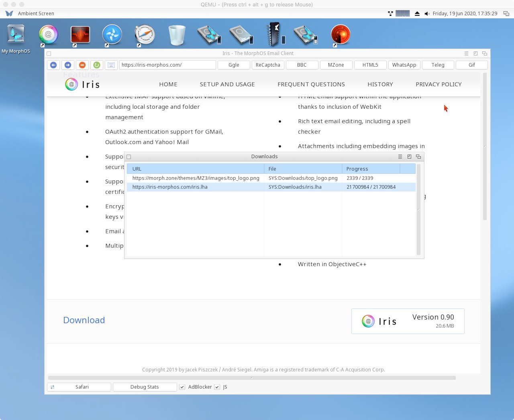
Task: Click the Gif bookmark button
Action: point(472,65)
